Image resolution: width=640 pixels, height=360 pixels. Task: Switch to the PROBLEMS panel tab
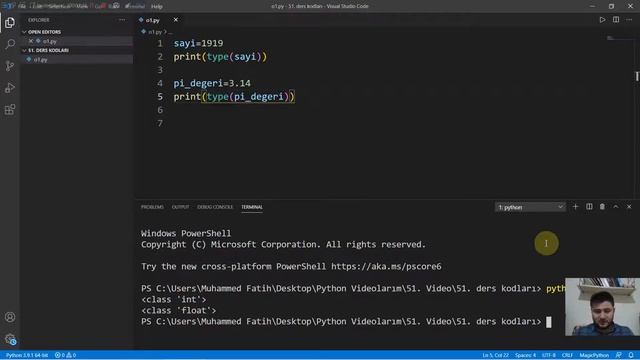(x=152, y=207)
